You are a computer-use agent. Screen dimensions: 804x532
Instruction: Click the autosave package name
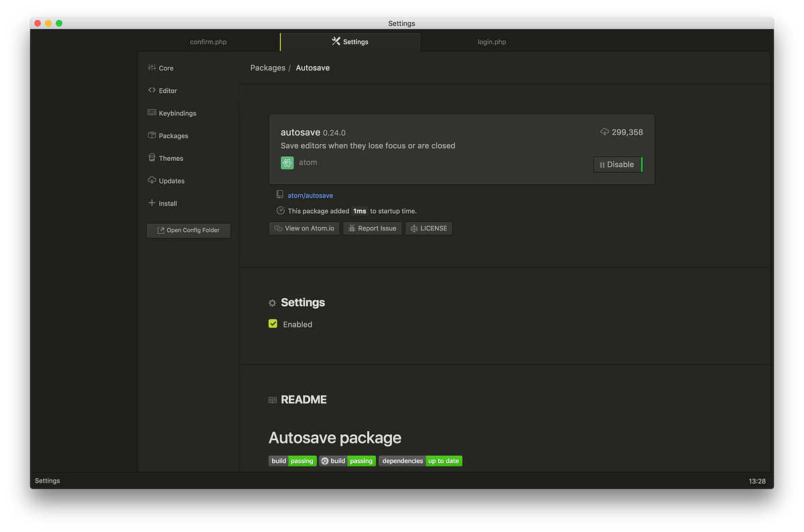pos(300,132)
